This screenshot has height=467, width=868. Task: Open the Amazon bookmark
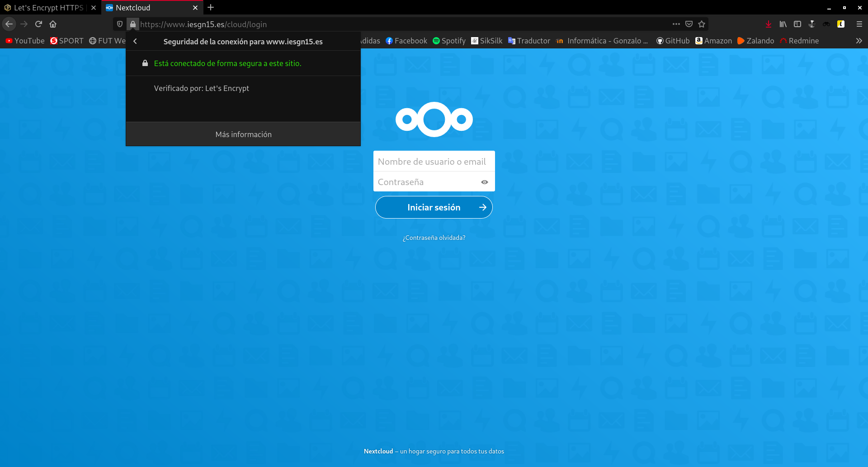713,41
